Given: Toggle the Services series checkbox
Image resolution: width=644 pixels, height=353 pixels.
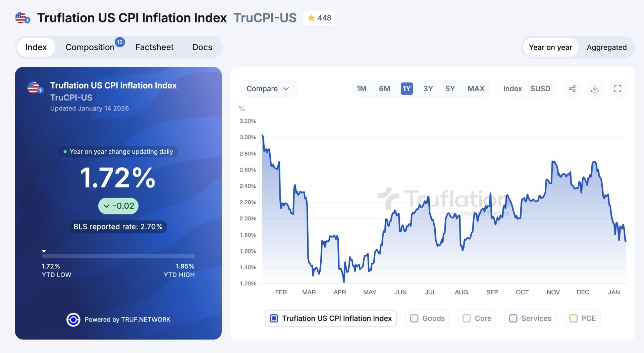Looking at the screenshot, I should pos(513,318).
